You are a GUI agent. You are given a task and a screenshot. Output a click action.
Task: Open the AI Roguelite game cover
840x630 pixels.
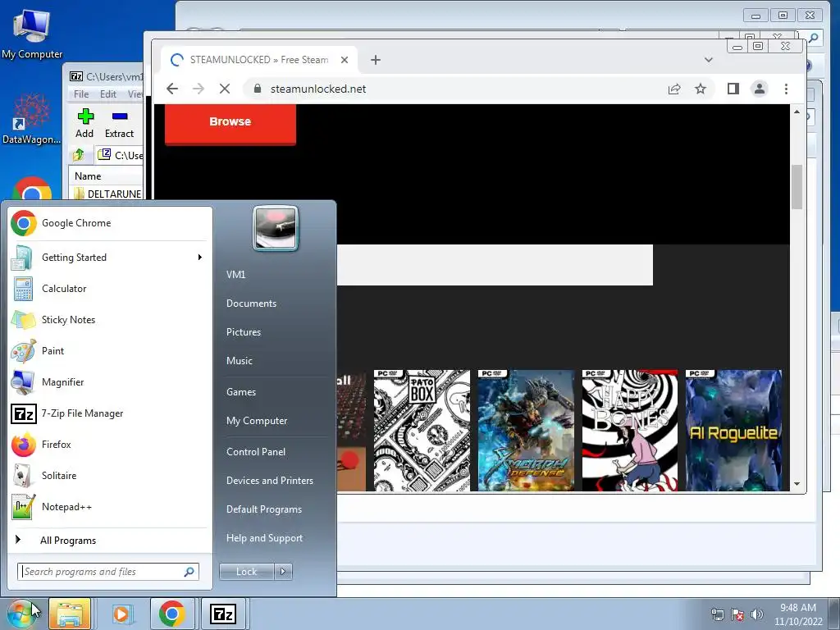coord(733,430)
